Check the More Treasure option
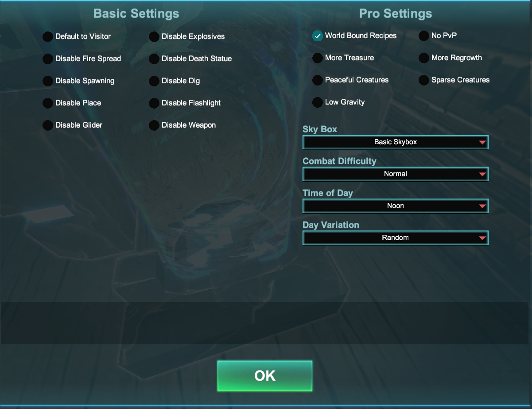Image resolution: width=532 pixels, height=409 pixels. 318,58
